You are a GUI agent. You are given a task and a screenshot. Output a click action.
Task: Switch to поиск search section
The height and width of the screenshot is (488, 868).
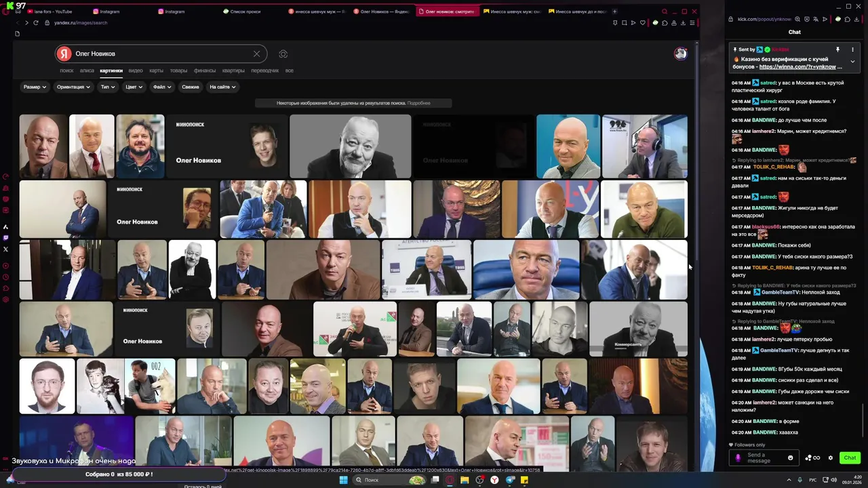[x=66, y=70]
